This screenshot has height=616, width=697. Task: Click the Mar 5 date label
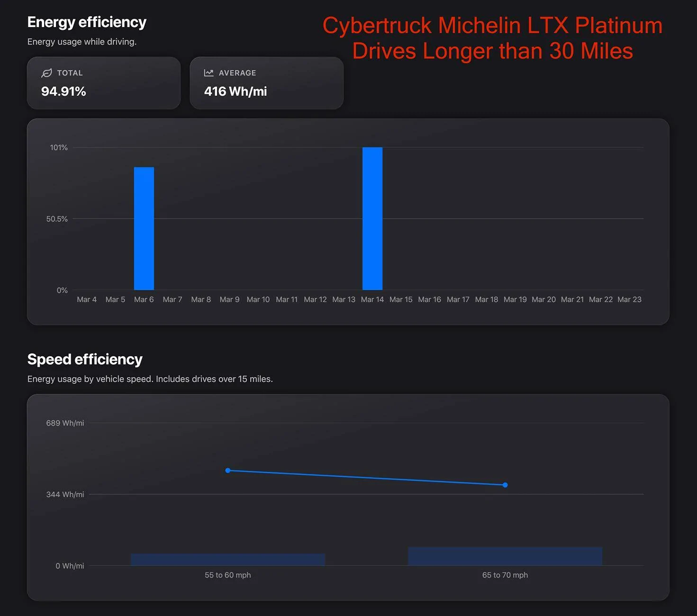(115, 299)
